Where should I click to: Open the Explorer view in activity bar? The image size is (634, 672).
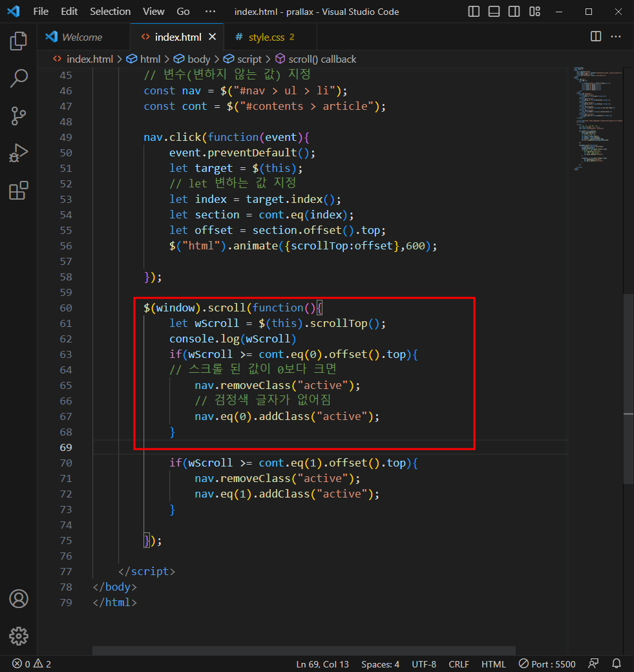pyautogui.click(x=19, y=41)
